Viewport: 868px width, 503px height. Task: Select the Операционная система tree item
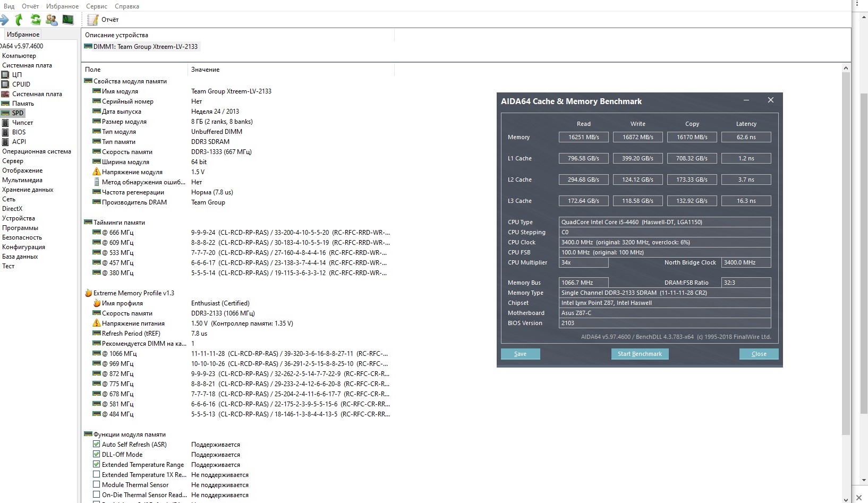[37, 151]
